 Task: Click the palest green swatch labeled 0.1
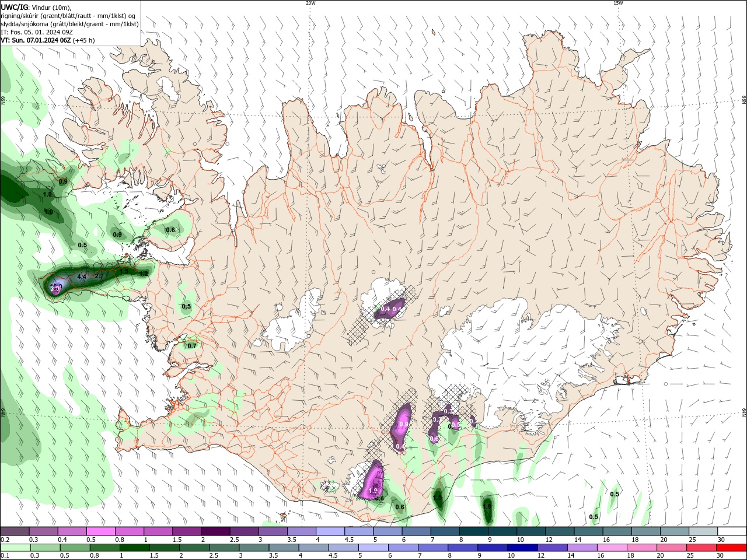[x=15, y=548]
